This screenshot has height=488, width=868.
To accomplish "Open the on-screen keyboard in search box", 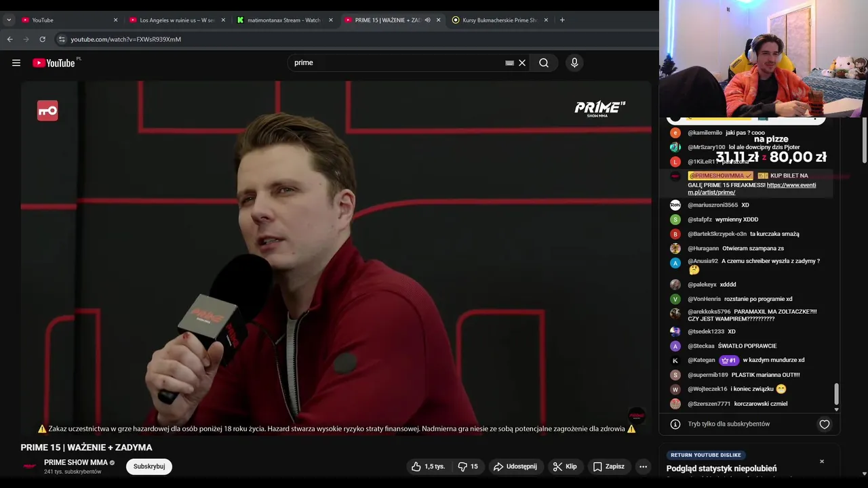I will coord(509,62).
